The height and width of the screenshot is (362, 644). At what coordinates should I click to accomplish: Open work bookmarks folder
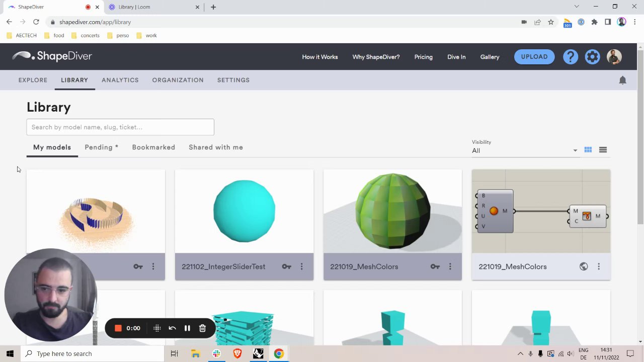pyautogui.click(x=146, y=36)
